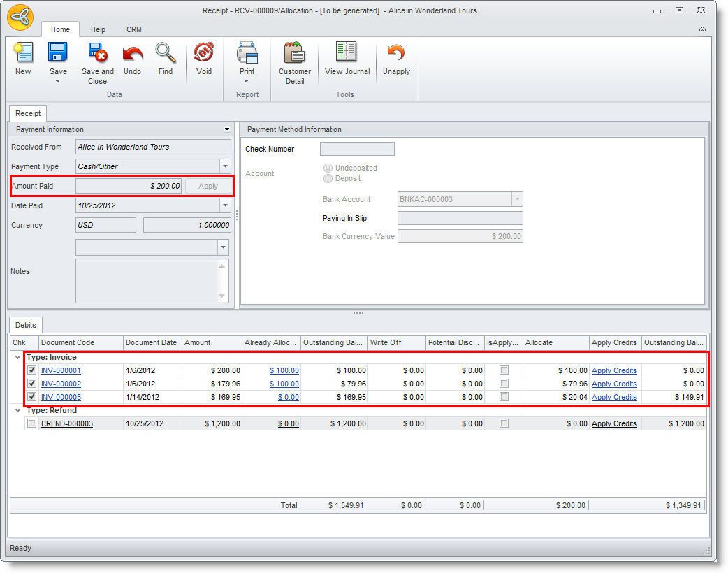Click the Unapply icon
The width and height of the screenshot is (728, 573).
click(x=396, y=54)
